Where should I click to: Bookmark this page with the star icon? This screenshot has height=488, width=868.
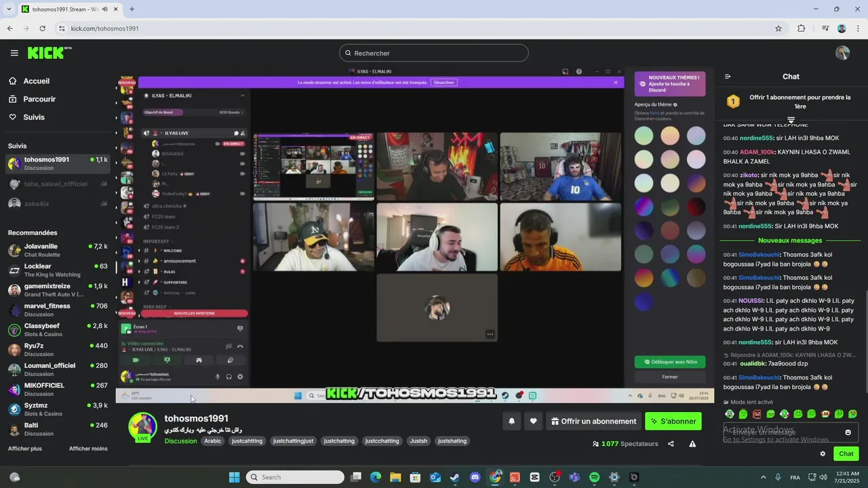point(778,28)
